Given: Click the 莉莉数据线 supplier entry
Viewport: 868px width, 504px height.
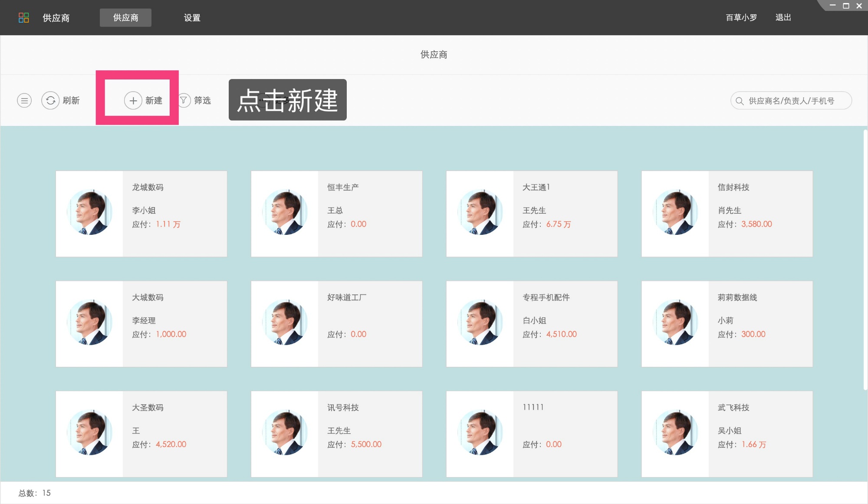Looking at the screenshot, I should (727, 323).
